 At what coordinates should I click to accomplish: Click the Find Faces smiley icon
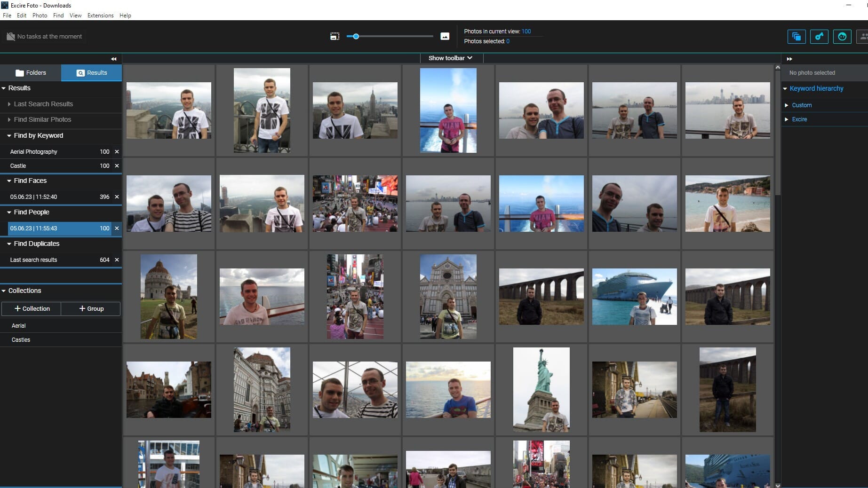[843, 36]
